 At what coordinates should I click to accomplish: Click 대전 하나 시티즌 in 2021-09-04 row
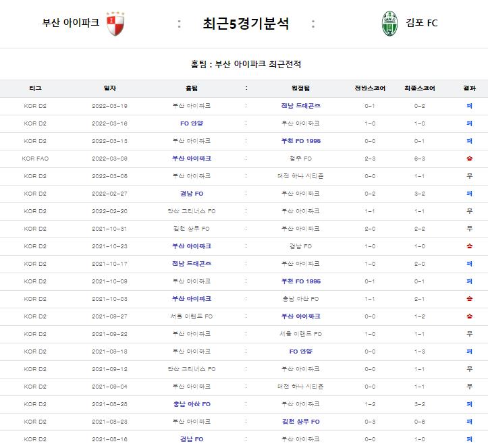click(300, 387)
